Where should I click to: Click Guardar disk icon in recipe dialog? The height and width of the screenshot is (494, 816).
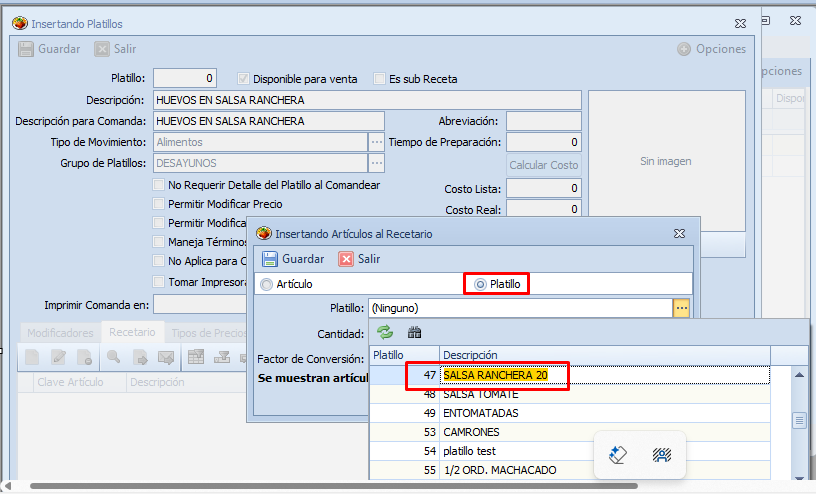pyautogui.click(x=270, y=259)
